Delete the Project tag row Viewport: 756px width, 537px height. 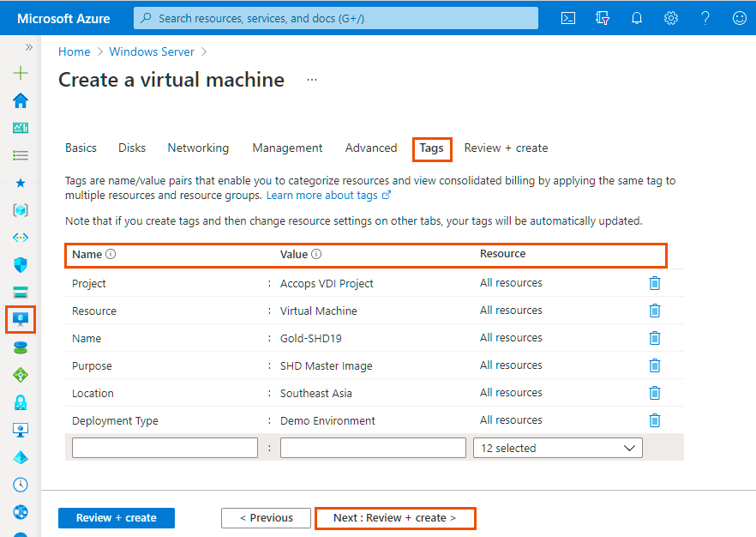[x=654, y=283]
